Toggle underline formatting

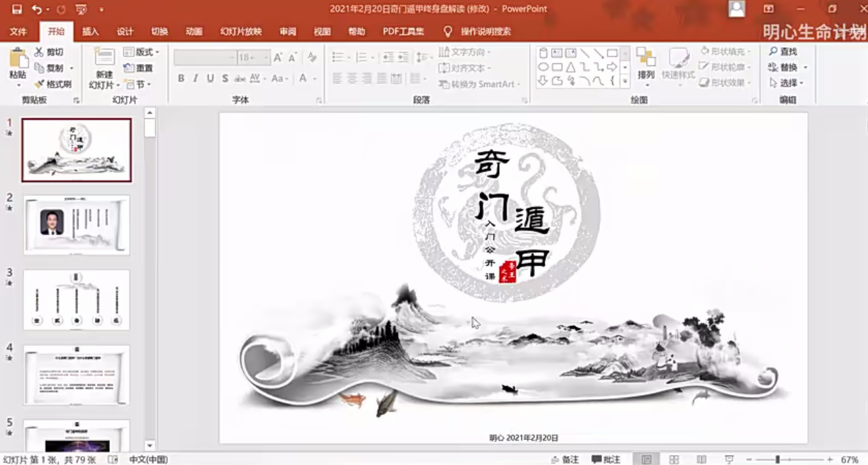[x=209, y=77]
